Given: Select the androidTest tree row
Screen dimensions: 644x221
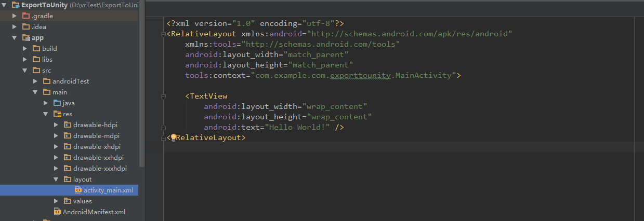Looking at the screenshot, I should (x=69, y=81).
